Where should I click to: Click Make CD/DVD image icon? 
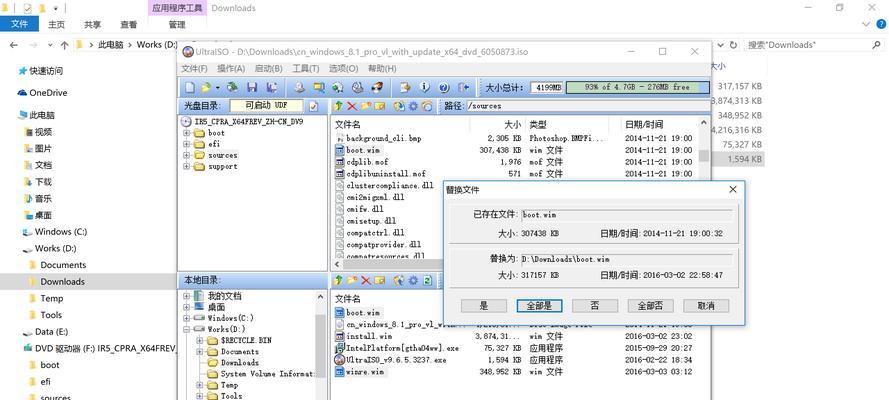coord(299,87)
